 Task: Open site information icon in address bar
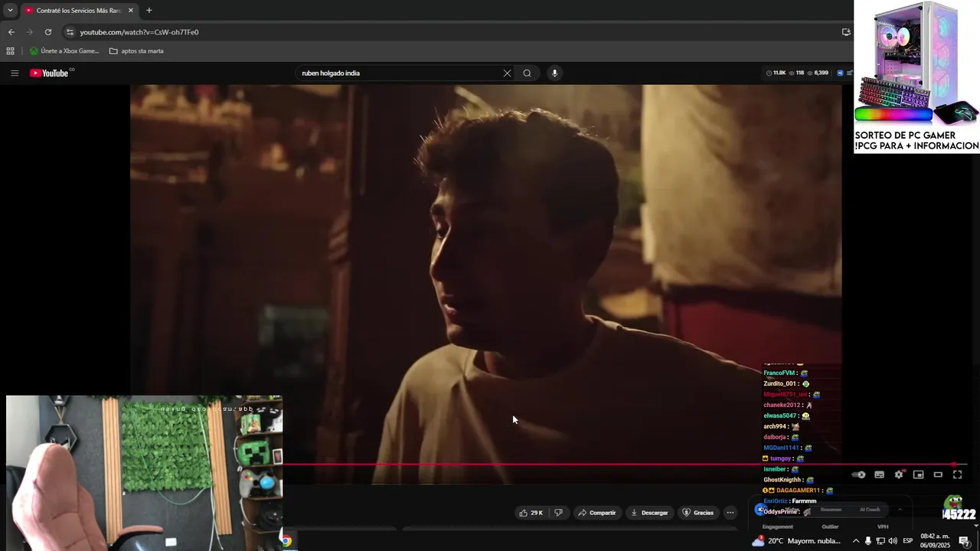click(x=70, y=32)
